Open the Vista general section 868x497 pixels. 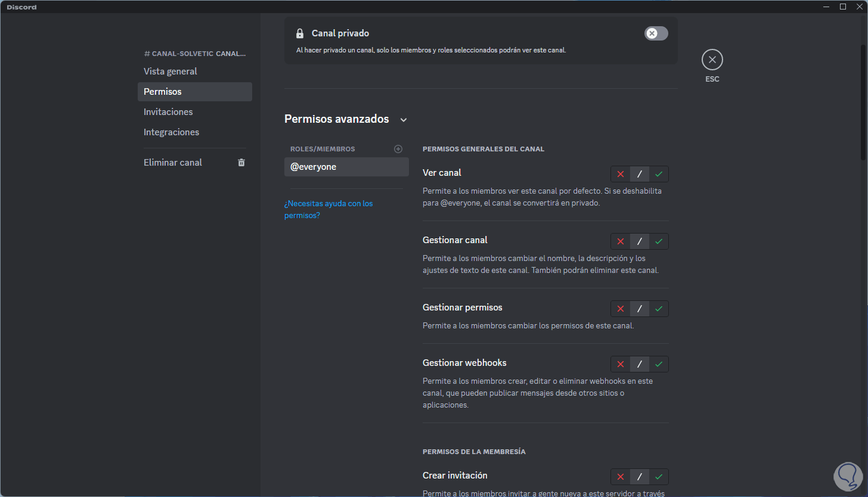click(x=170, y=72)
